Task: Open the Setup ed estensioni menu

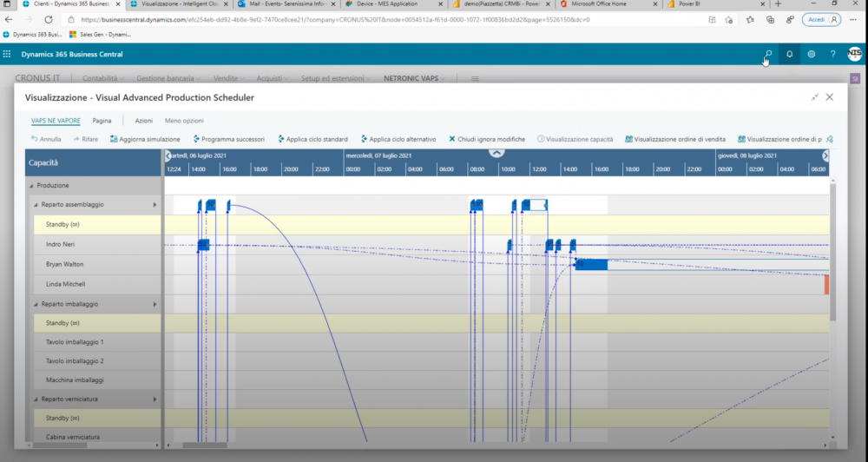Action: point(335,78)
